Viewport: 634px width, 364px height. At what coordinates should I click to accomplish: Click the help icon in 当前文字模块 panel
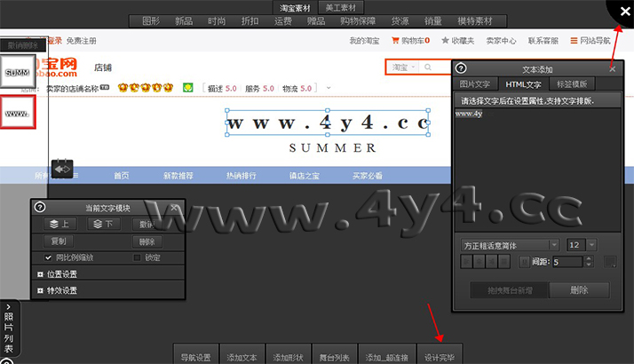click(40, 207)
